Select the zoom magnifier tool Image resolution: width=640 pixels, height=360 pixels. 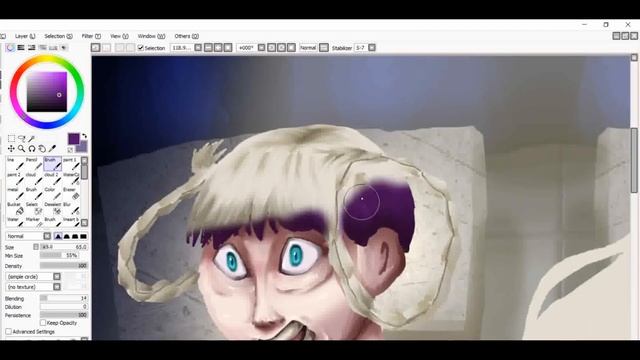point(22,149)
